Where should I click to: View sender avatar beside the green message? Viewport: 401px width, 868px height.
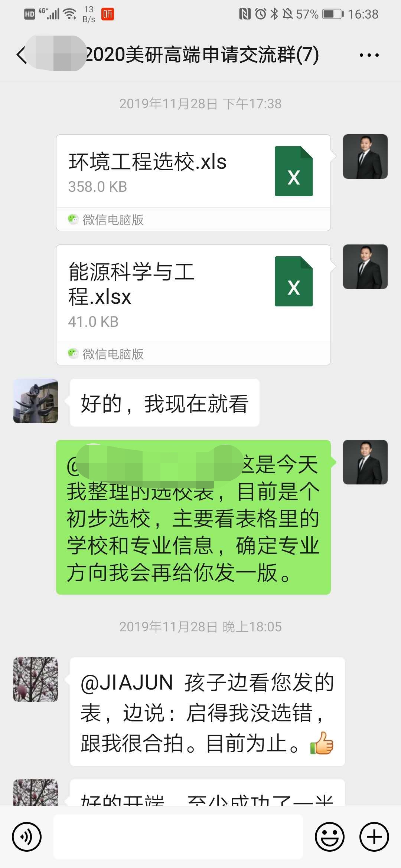point(365,462)
